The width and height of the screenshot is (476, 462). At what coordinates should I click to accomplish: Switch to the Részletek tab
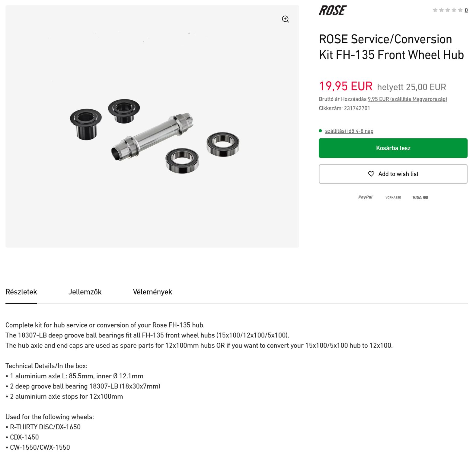tap(21, 292)
